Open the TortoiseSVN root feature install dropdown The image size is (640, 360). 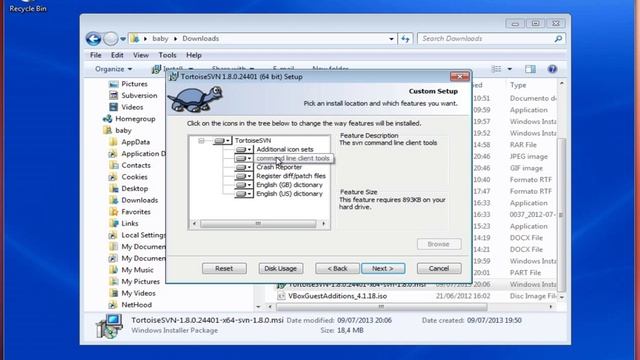pyautogui.click(x=222, y=140)
